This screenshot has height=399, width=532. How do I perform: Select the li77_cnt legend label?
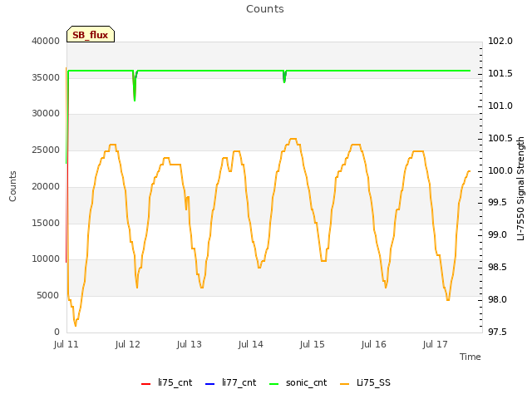click(239, 382)
